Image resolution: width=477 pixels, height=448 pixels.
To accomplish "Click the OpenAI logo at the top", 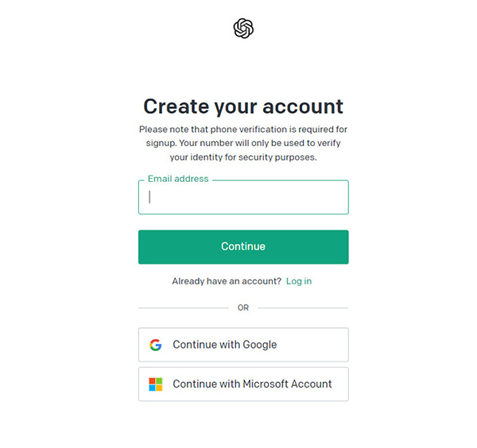I will (243, 29).
